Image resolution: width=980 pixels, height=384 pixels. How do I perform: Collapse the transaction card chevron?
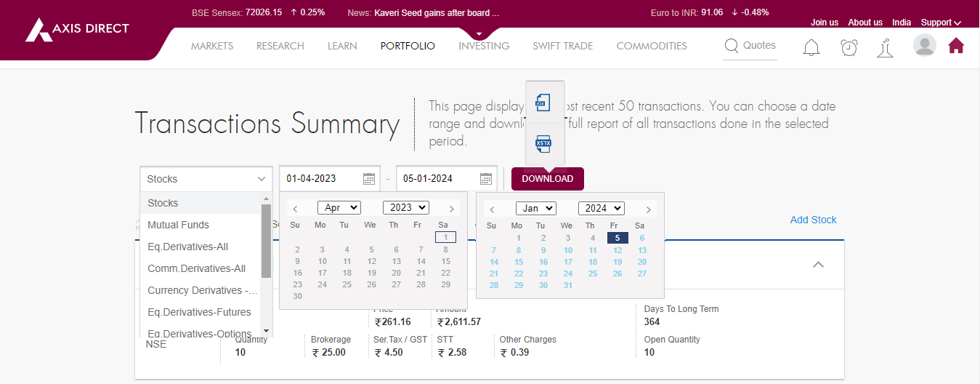(x=818, y=265)
